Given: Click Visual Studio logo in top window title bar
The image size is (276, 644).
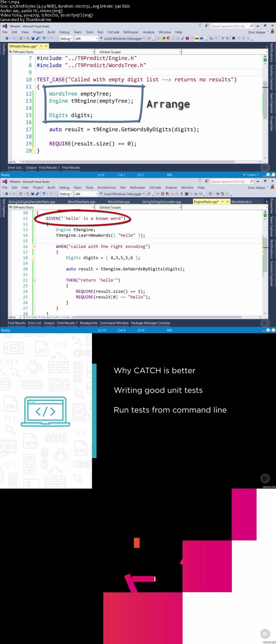Looking at the screenshot, I should click(5, 26).
